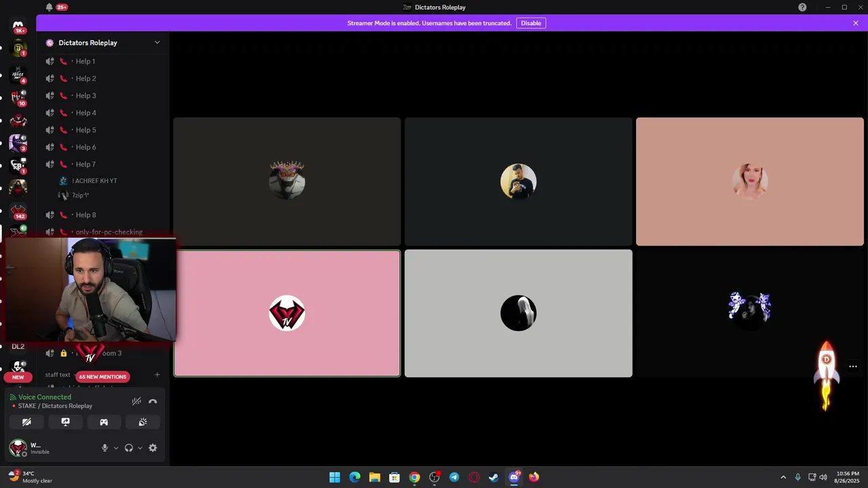The image size is (868, 488).
Task: Open output device options arrow
Action: 140,448
